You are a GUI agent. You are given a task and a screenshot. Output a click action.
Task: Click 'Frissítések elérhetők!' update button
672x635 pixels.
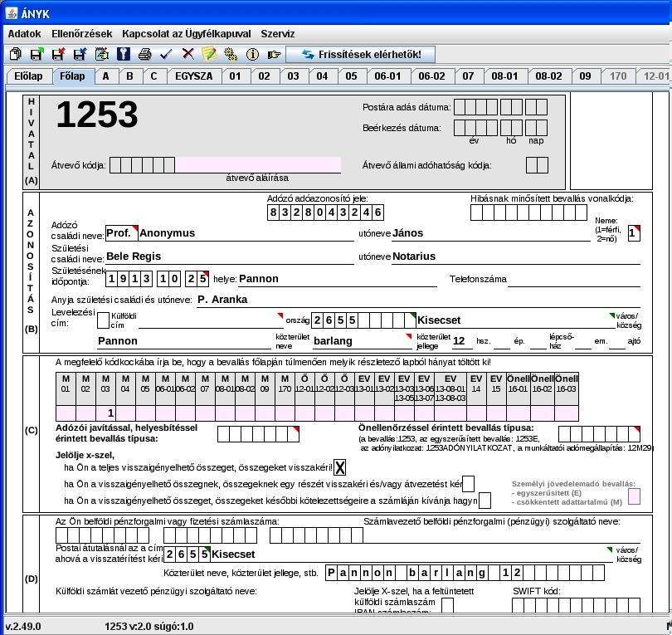point(360,55)
